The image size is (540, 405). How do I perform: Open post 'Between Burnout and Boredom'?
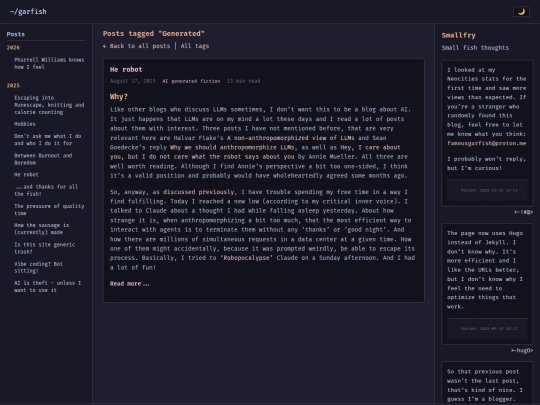pyautogui.click(x=43, y=159)
